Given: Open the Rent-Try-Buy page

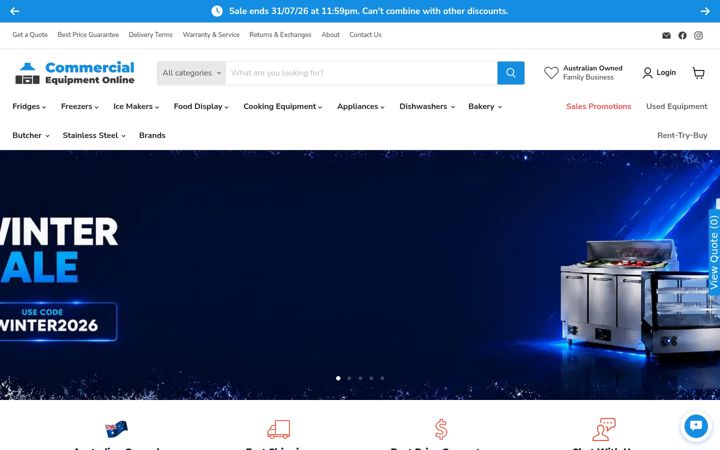Looking at the screenshot, I should pos(682,135).
